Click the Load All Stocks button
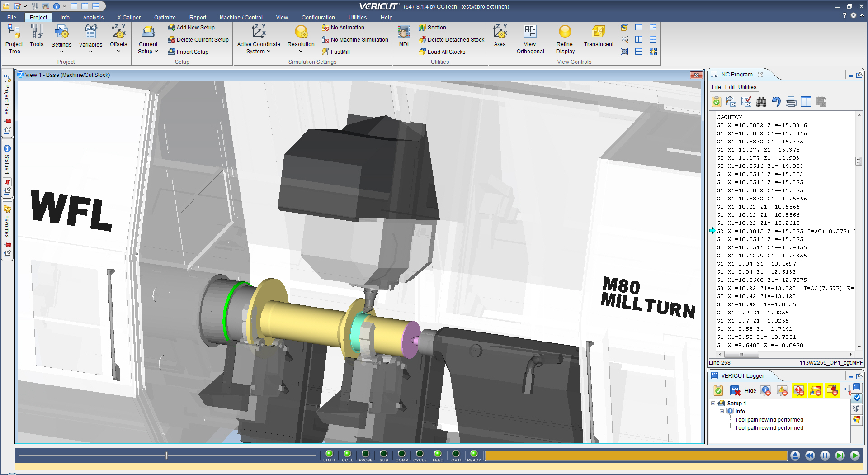Viewport: 868px width, 475px height. click(x=442, y=52)
